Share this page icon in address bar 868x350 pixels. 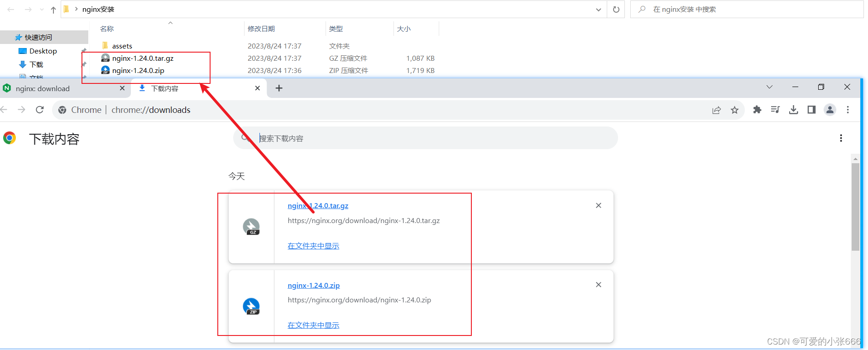pyautogui.click(x=716, y=110)
